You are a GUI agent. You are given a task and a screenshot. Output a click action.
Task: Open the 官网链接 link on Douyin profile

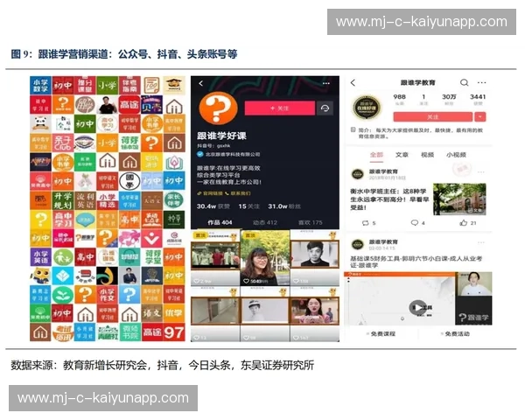210,193
